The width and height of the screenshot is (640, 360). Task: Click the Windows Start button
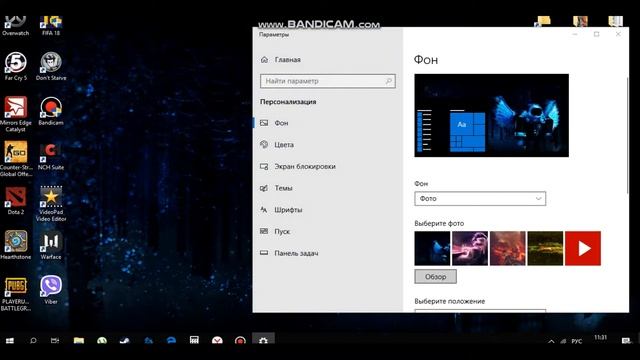[10, 340]
